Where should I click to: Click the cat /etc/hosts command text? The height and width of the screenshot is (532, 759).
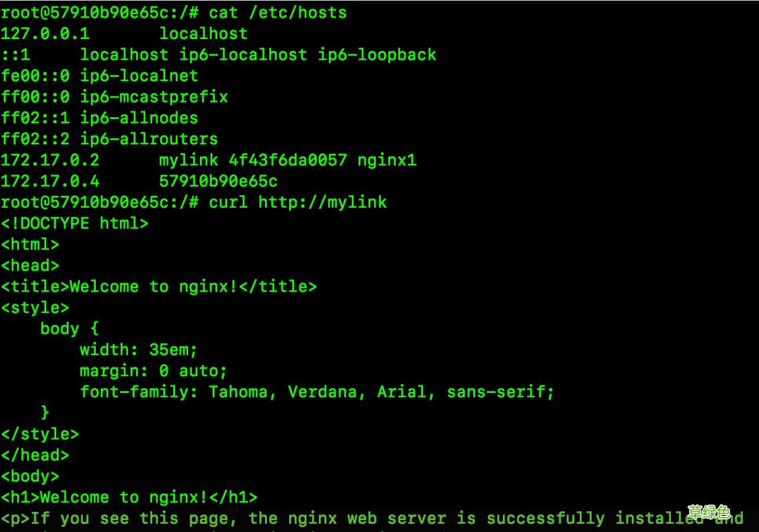[277, 12]
